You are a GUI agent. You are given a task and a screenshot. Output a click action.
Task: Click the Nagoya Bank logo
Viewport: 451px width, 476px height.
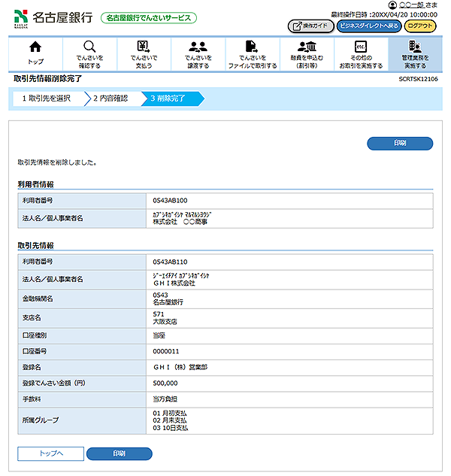click(53, 17)
